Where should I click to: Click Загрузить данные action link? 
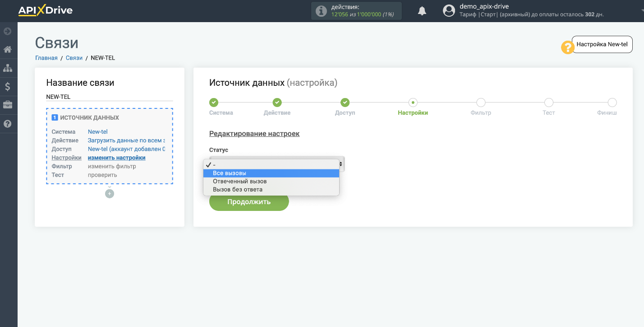126,140
